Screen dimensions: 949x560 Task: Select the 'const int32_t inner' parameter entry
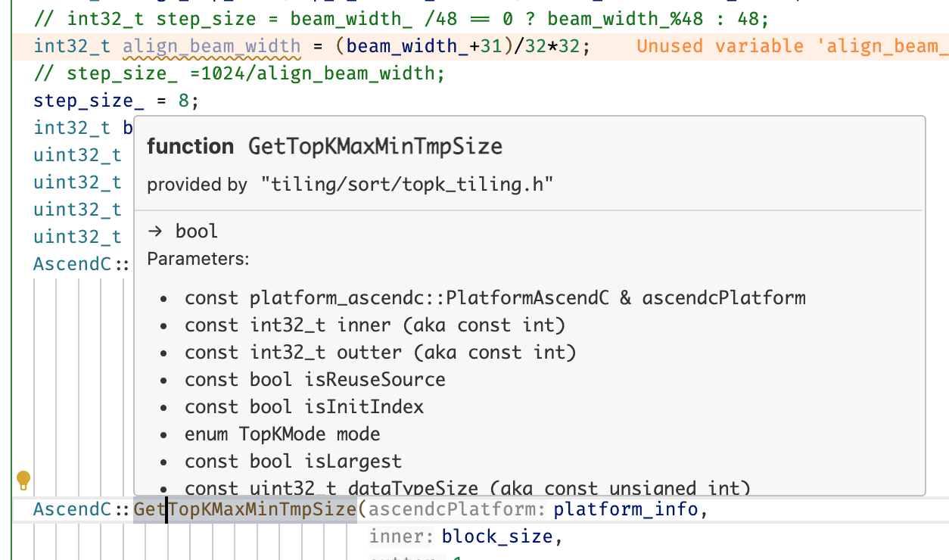[375, 325]
